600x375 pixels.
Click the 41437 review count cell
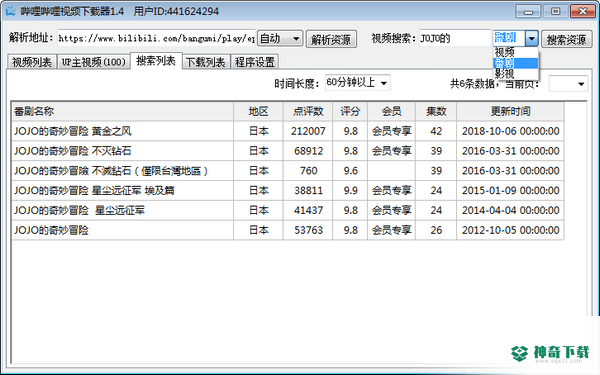pos(308,210)
